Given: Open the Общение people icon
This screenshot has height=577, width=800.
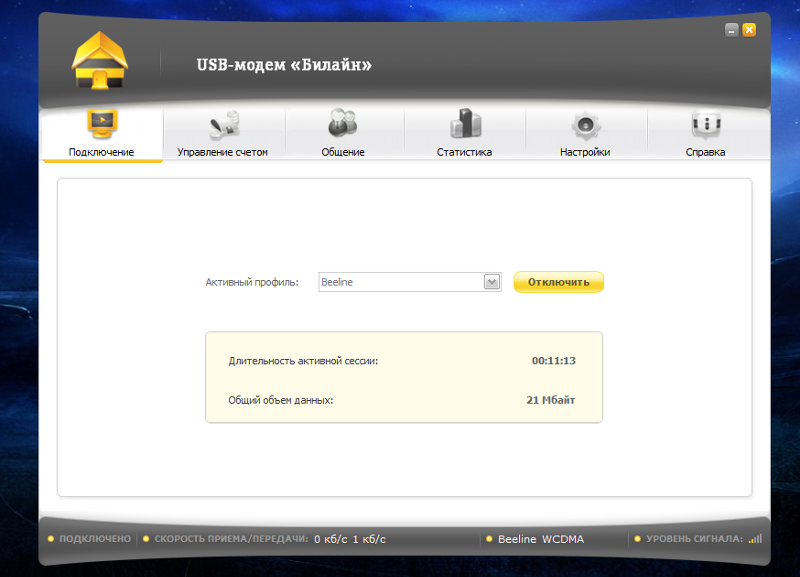Looking at the screenshot, I should coord(342,123).
